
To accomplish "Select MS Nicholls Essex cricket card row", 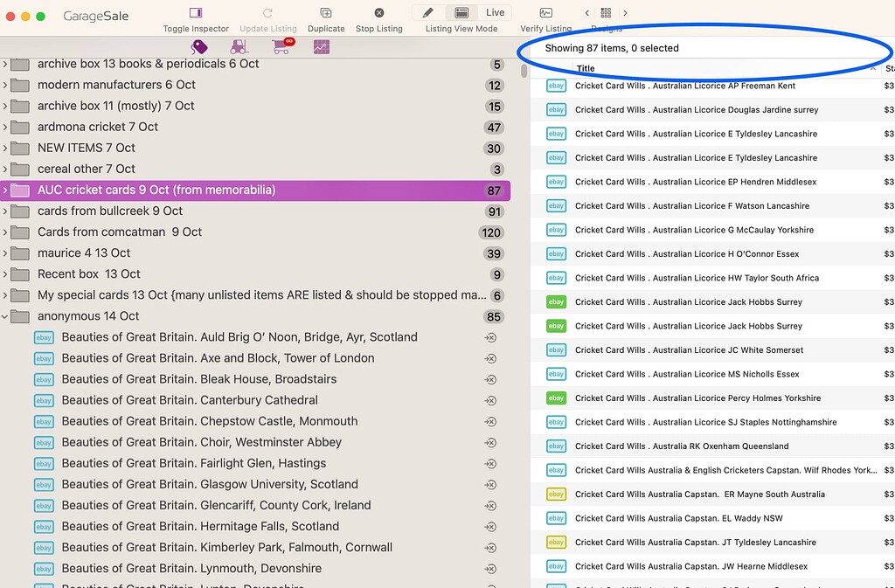I will click(x=712, y=374).
